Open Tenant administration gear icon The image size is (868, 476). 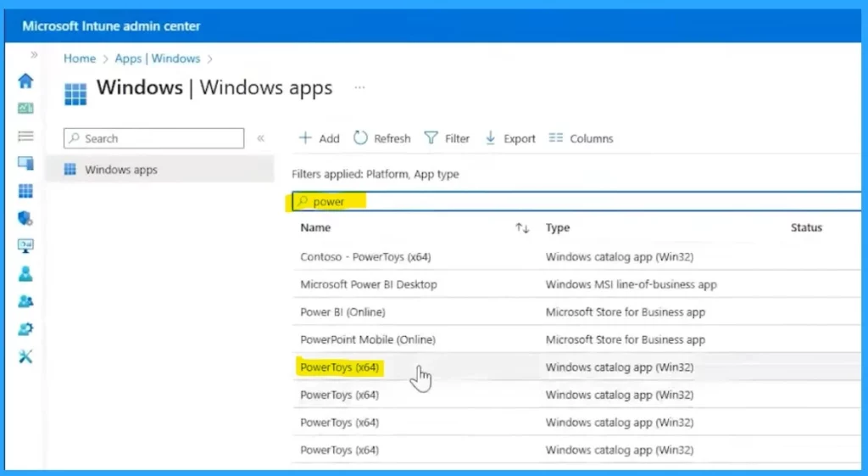click(x=25, y=329)
